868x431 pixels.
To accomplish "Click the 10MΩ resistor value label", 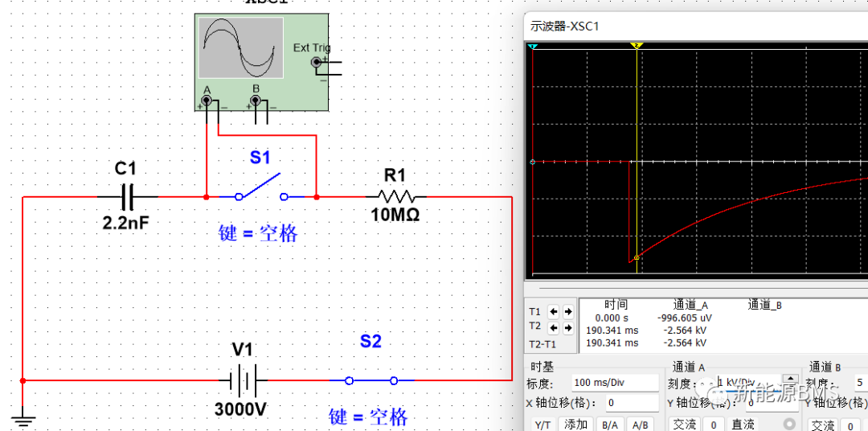I will point(395,214).
